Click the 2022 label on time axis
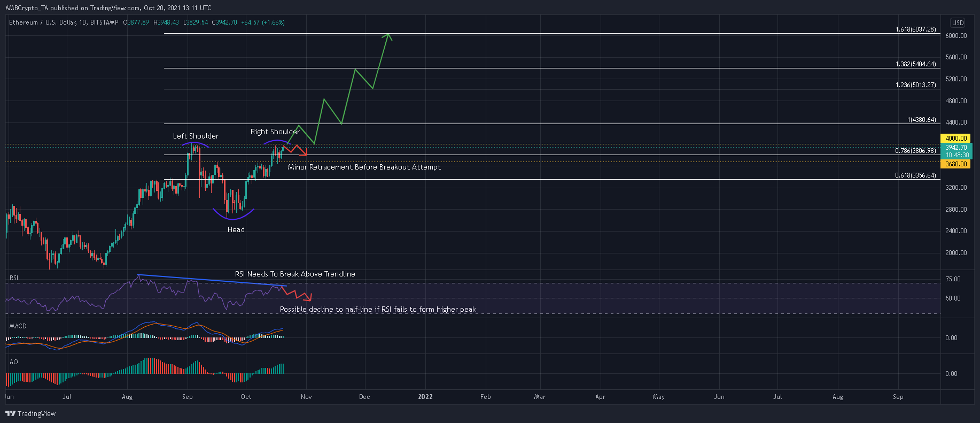Viewport: 980px width, 423px height. [425, 397]
